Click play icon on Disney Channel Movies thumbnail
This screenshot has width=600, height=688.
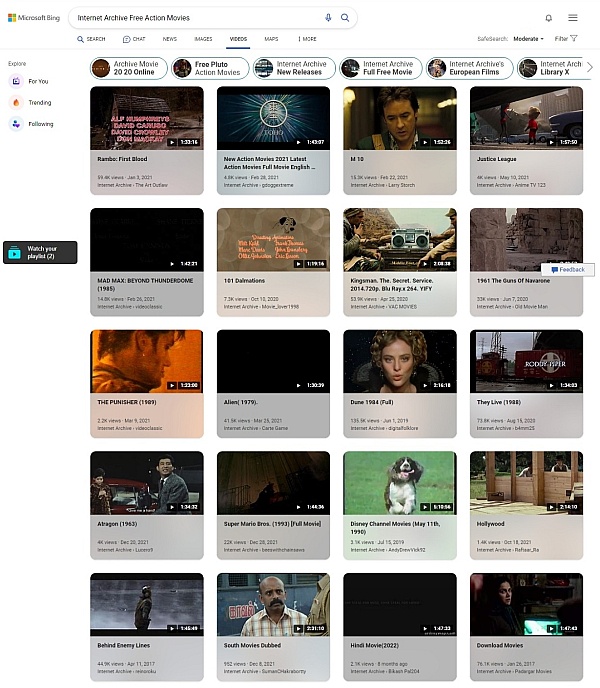click(425, 507)
